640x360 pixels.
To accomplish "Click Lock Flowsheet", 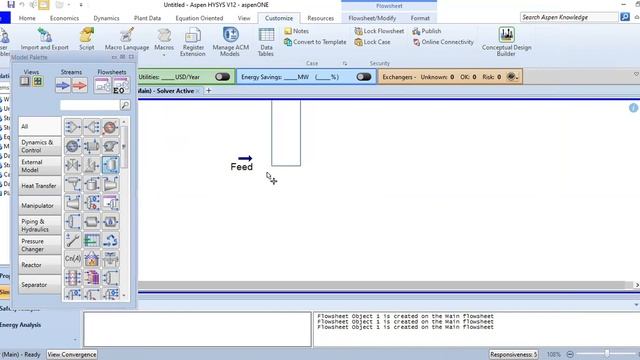I will point(379,31).
